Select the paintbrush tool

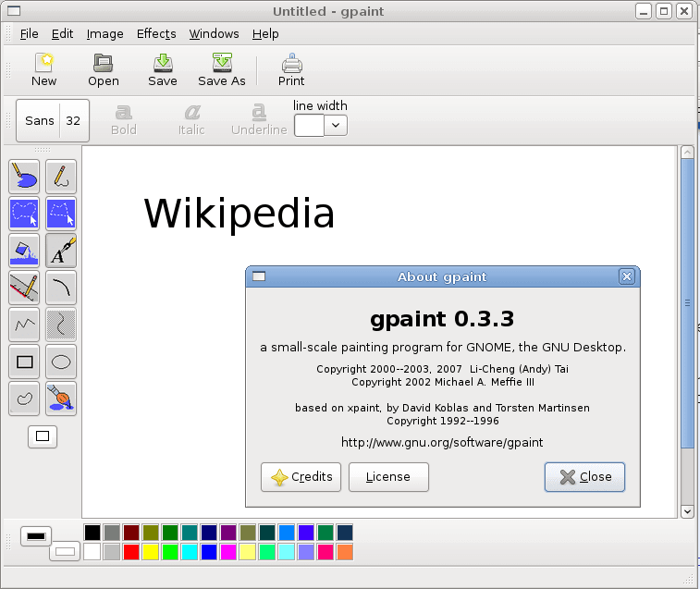coord(61,399)
